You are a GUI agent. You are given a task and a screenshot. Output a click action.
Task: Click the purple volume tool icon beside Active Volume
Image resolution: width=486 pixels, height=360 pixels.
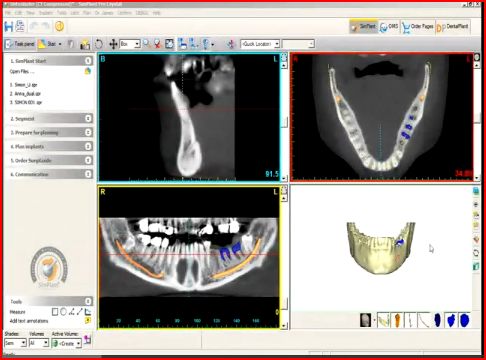tap(87, 339)
